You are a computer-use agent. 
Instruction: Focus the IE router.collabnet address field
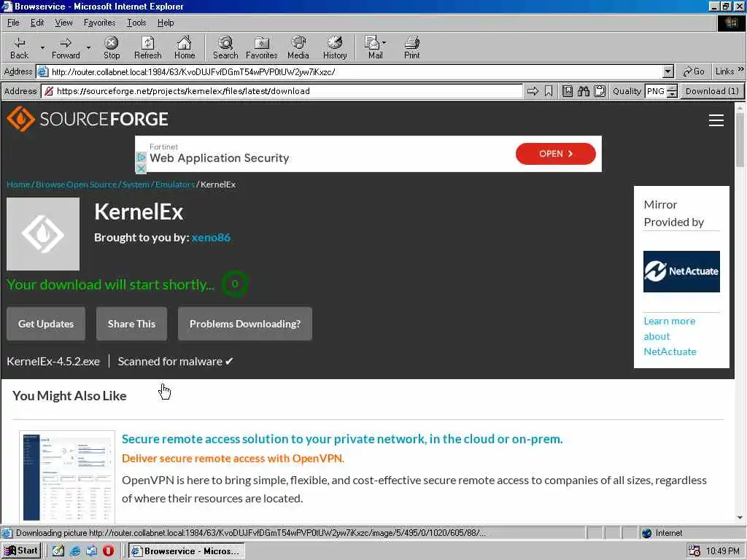(x=355, y=72)
